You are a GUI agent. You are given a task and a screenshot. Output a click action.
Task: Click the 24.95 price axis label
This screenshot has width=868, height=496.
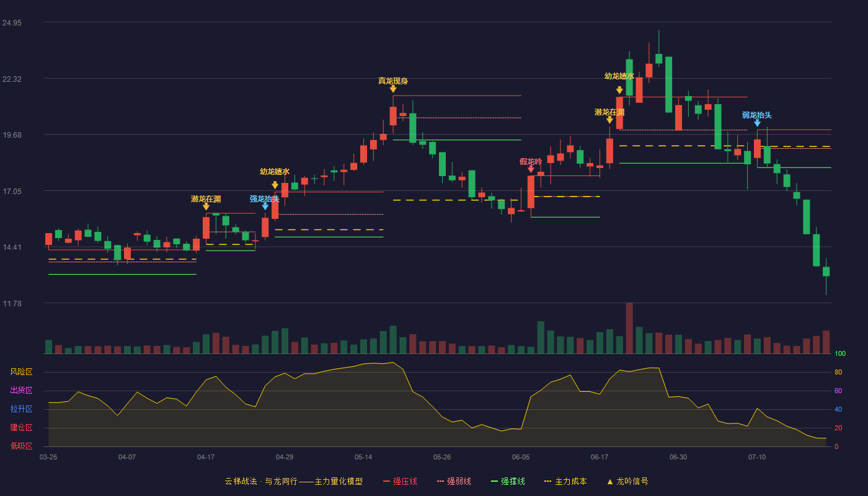pyautogui.click(x=12, y=23)
